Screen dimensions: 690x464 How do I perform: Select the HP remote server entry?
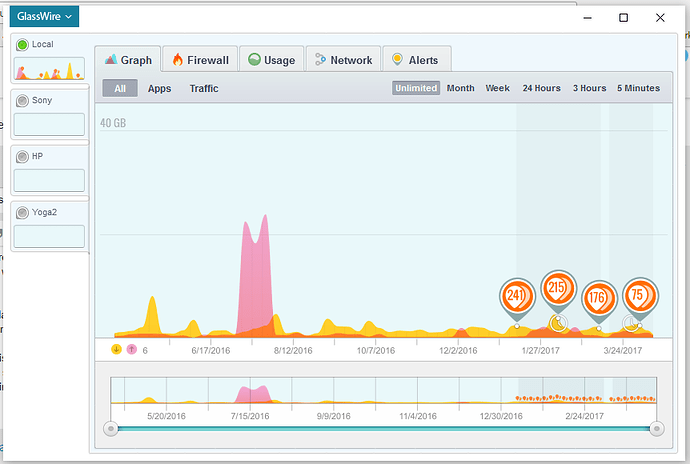click(48, 156)
